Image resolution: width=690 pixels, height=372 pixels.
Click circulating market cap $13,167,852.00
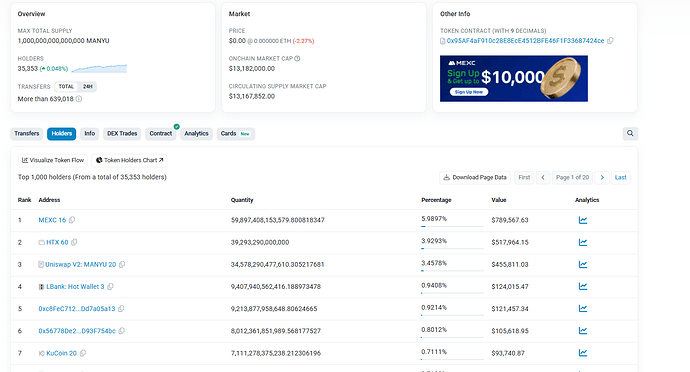coord(252,96)
